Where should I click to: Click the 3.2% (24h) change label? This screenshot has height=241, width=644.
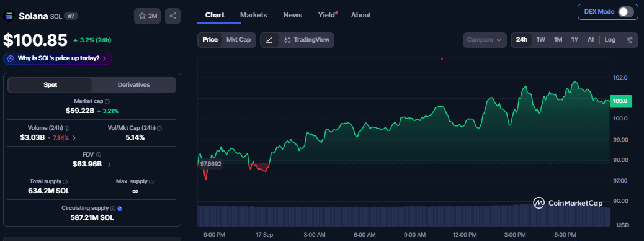click(92, 40)
